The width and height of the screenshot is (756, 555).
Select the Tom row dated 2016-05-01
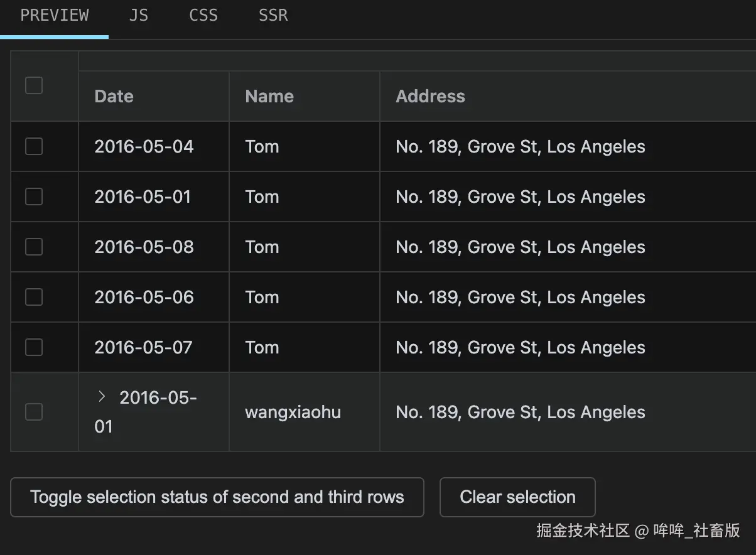click(34, 197)
